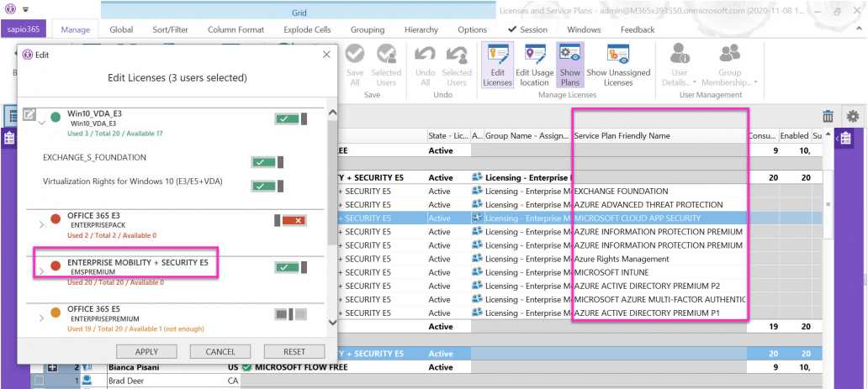Open the Hierarchy tab
This screenshot has height=389, width=868.
pos(421,30)
